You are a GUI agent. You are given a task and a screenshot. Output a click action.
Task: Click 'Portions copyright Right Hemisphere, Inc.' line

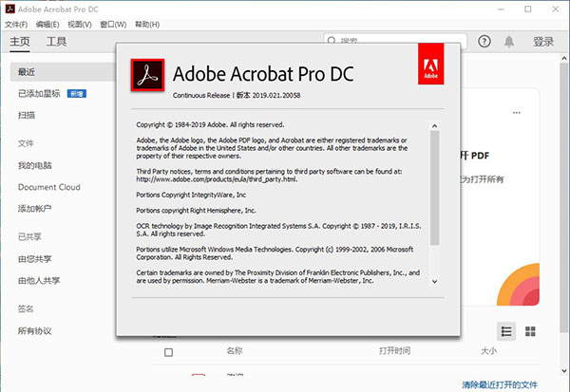[196, 211]
